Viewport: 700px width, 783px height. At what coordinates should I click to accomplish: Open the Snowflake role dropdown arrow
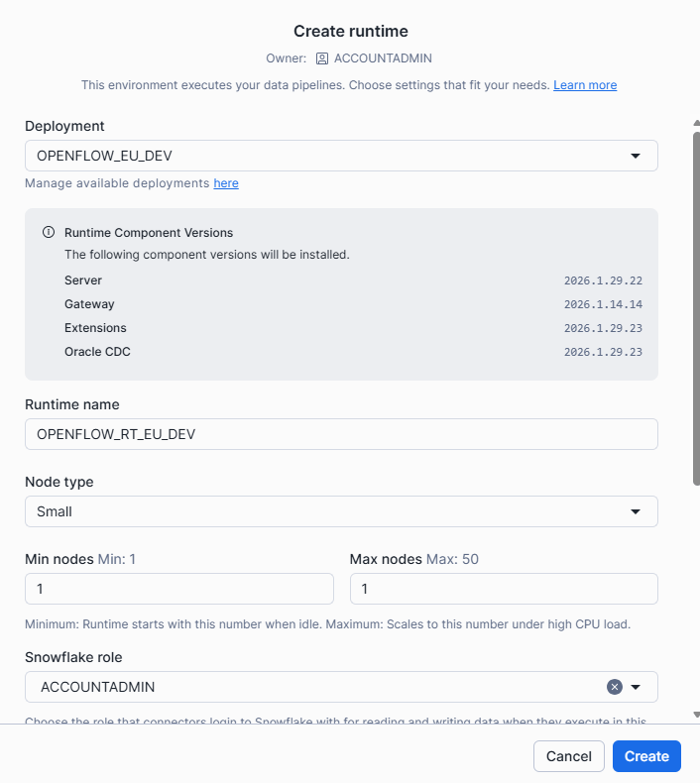[637, 687]
